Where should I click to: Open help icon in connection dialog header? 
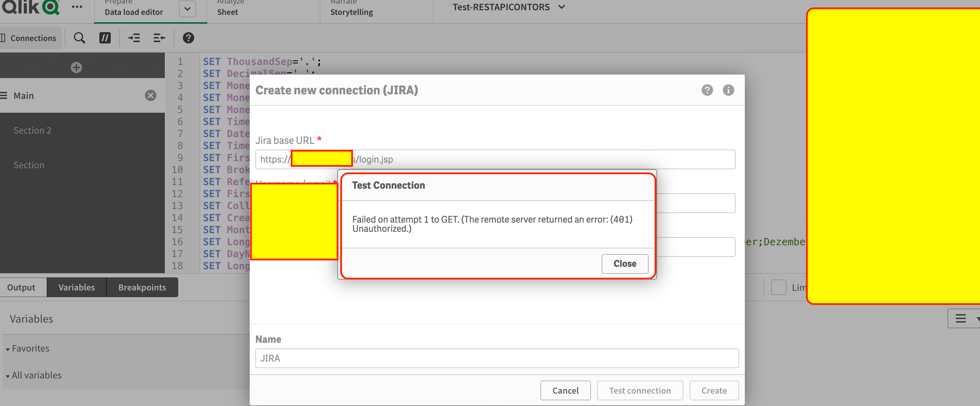pyautogui.click(x=707, y=90)
